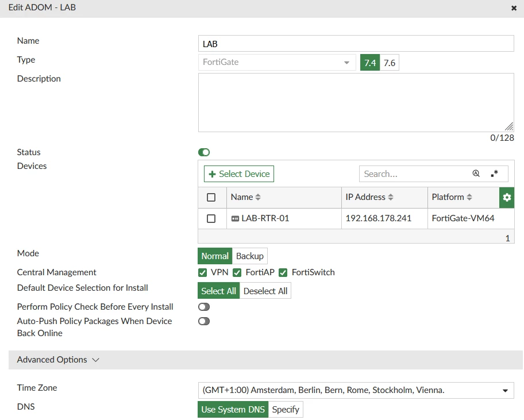
Task: Close the Edit ADOM dialog
Action: [514, 8]
